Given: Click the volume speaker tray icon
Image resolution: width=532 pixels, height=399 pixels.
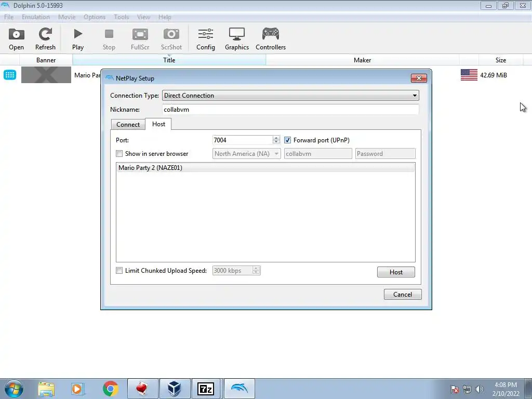Looking at the screenshot, I should click(479, 389).
